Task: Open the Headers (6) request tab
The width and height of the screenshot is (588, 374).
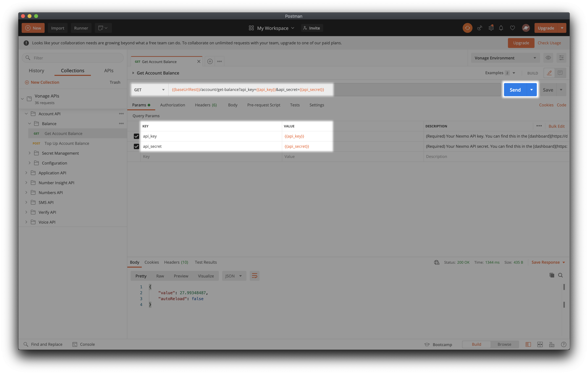Action: pyautogui.click(x=206, y=105)
